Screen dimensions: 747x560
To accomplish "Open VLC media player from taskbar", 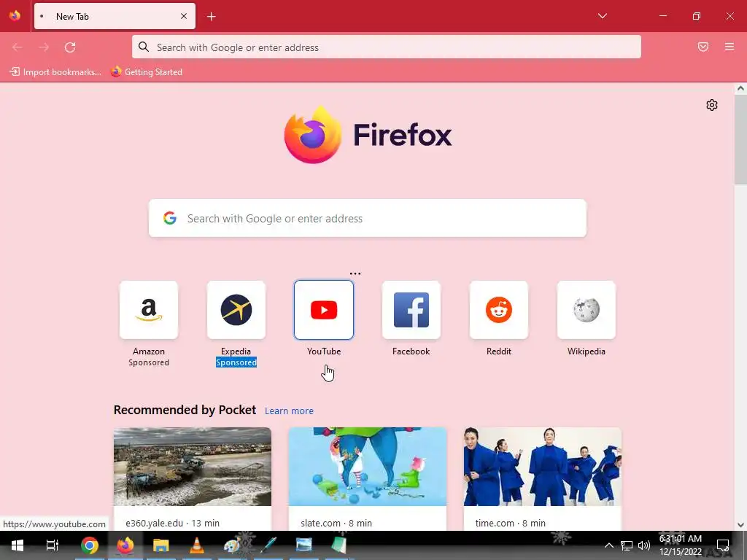I will tap(196, 545).
